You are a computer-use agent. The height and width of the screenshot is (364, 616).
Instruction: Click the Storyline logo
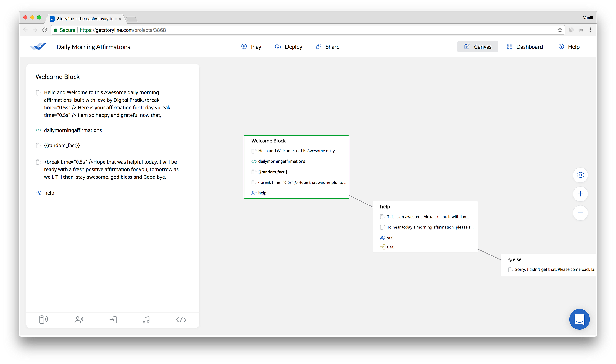pyautogui.click(x=38, y=46)
